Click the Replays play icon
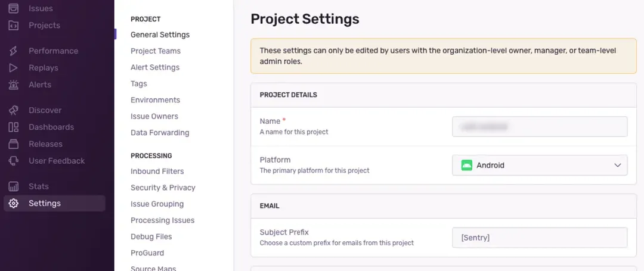The width and height of the screenshot is (644, 271). 13,68
